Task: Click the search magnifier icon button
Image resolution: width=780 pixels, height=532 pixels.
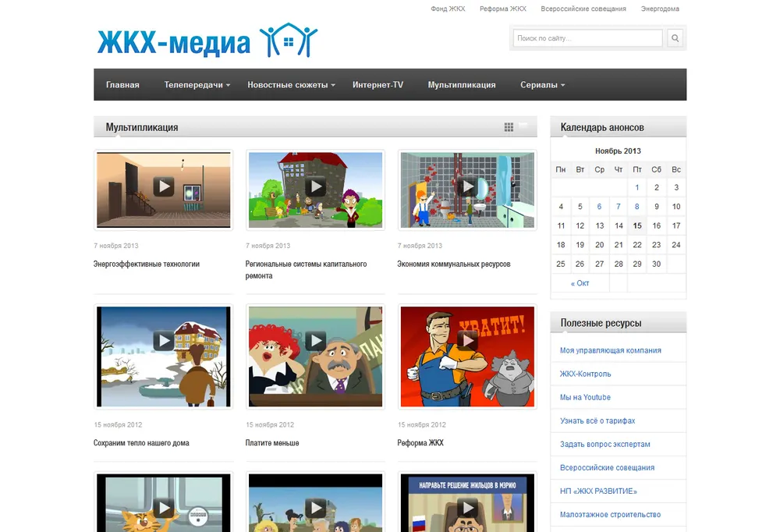Action: 675,37
